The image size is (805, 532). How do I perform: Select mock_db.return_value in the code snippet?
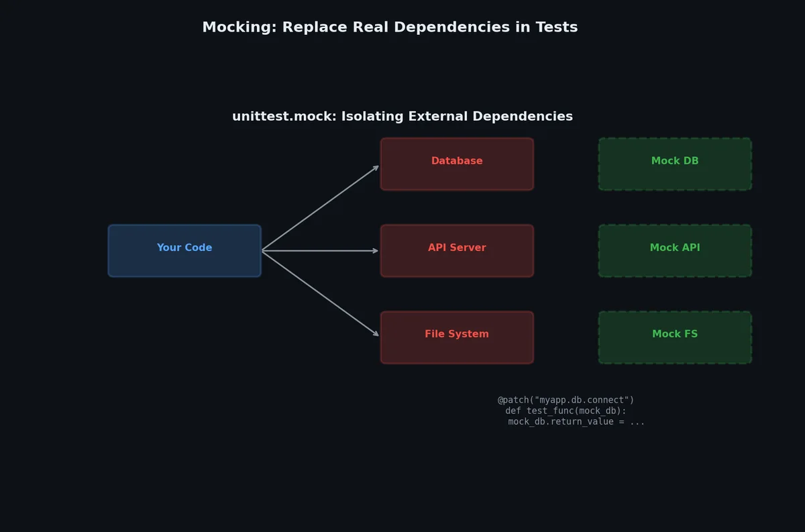pos(561,422)
